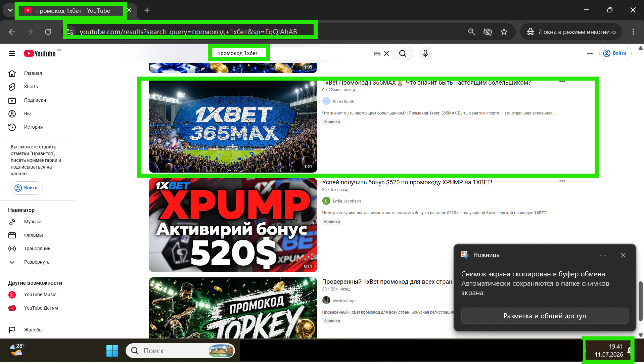Open a new browser tab
This screenshot has width=644, height=364.
[x=147, y=10]
